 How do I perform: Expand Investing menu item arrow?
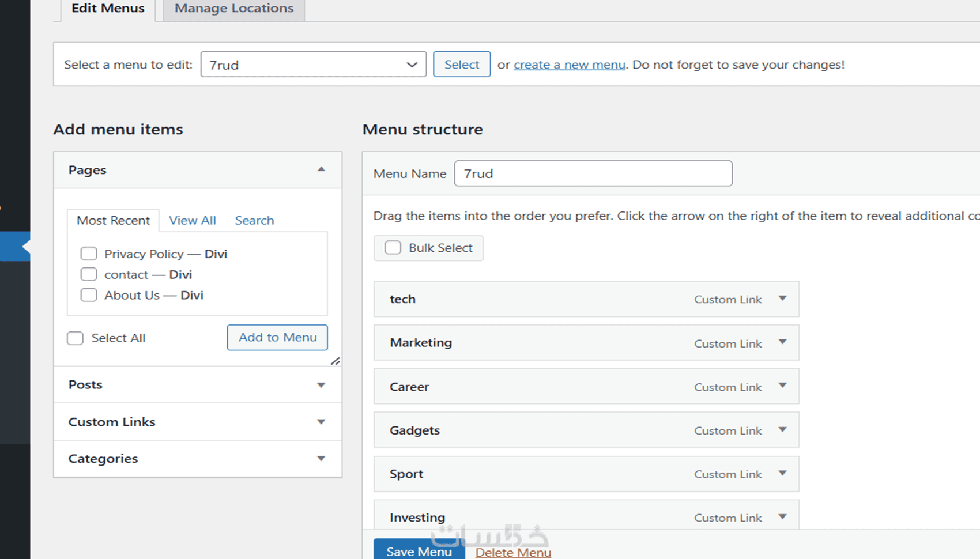point(782,517)
